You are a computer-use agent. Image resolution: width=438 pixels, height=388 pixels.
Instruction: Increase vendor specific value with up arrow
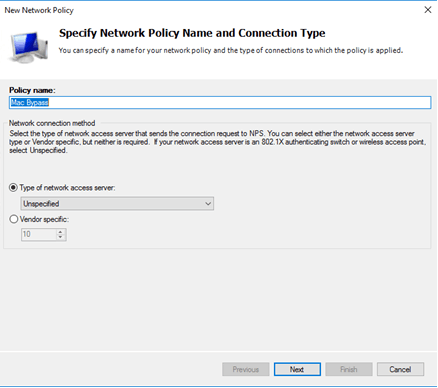coord(60,232)
